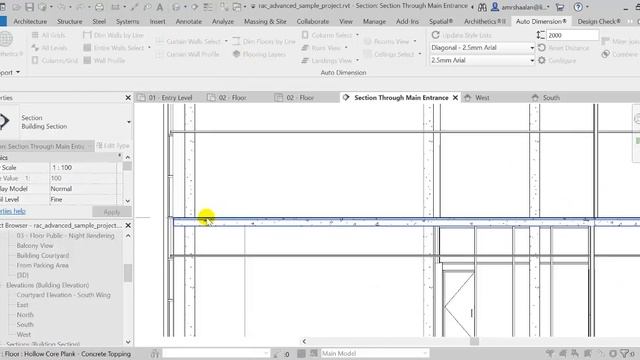Click the Ceilings Select tool
This screenshot has width=640, height=360.
389,54
